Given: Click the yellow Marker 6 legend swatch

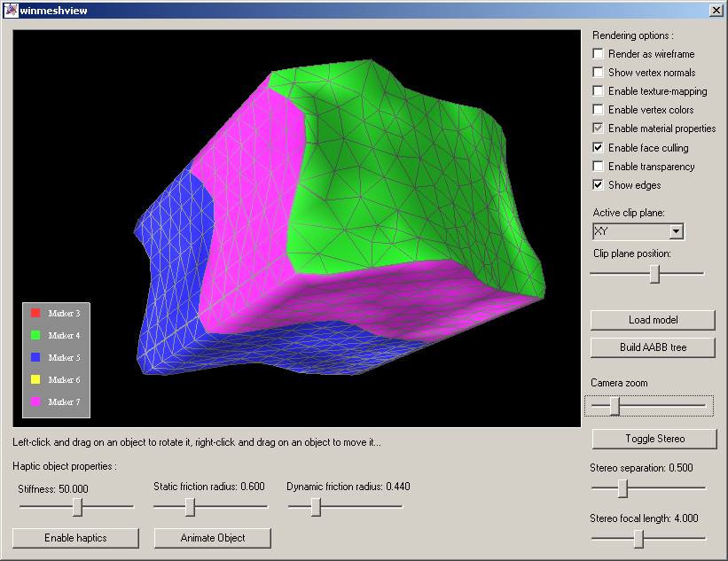Looking at the screenshot, I should pos(35,380).
